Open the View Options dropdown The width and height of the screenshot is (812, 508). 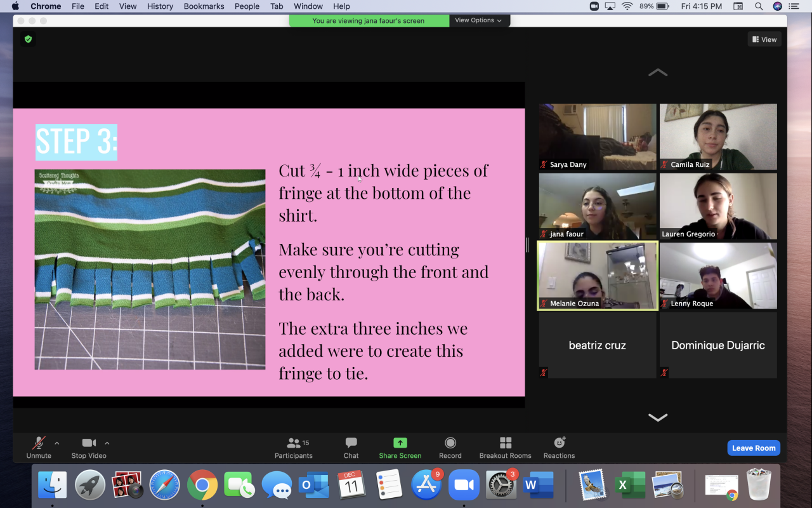478,20
